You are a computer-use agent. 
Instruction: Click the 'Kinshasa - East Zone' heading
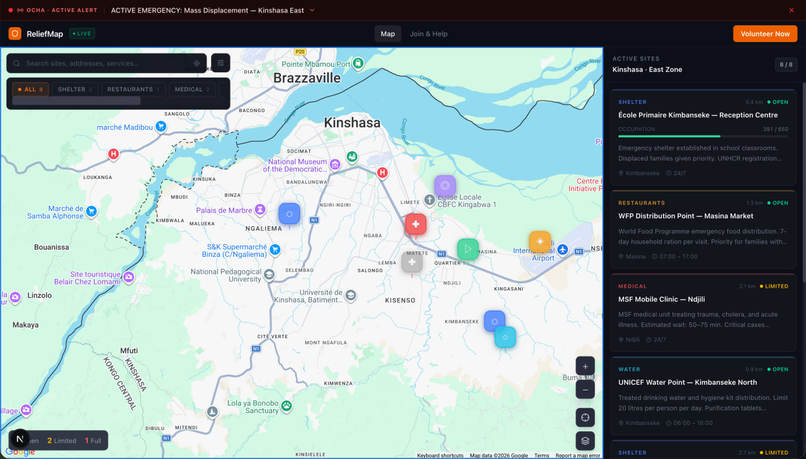647,69
